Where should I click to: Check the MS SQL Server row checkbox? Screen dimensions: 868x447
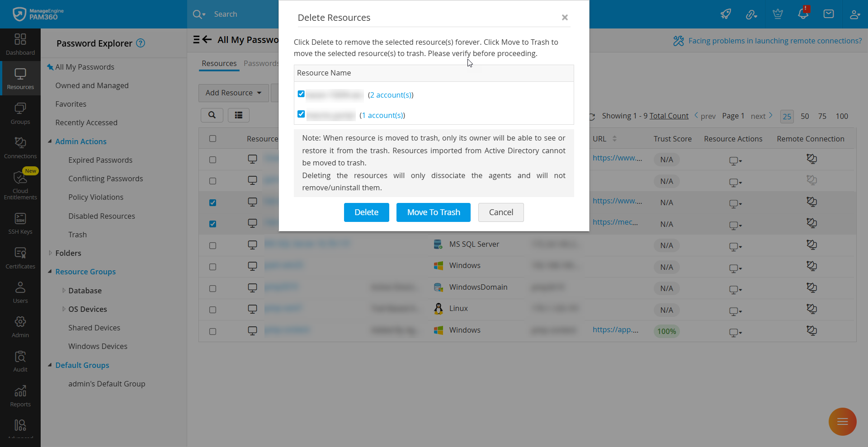[x=213, y=246]
